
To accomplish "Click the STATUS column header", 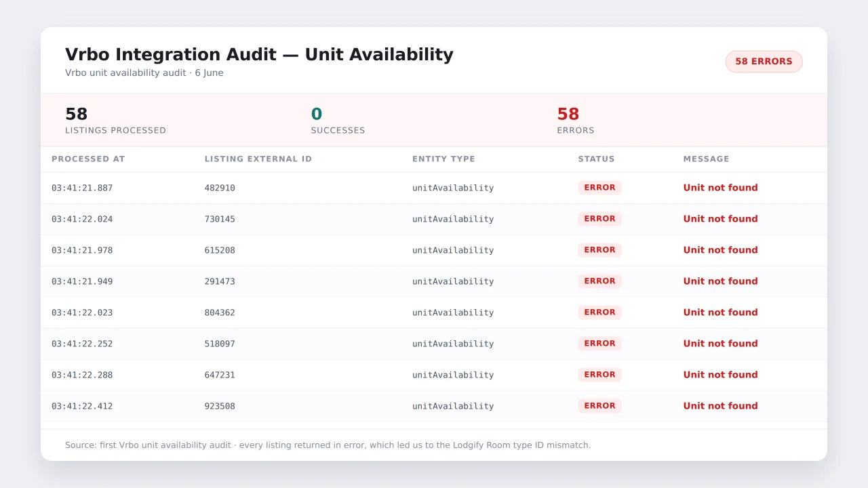I will click(596, 159).
